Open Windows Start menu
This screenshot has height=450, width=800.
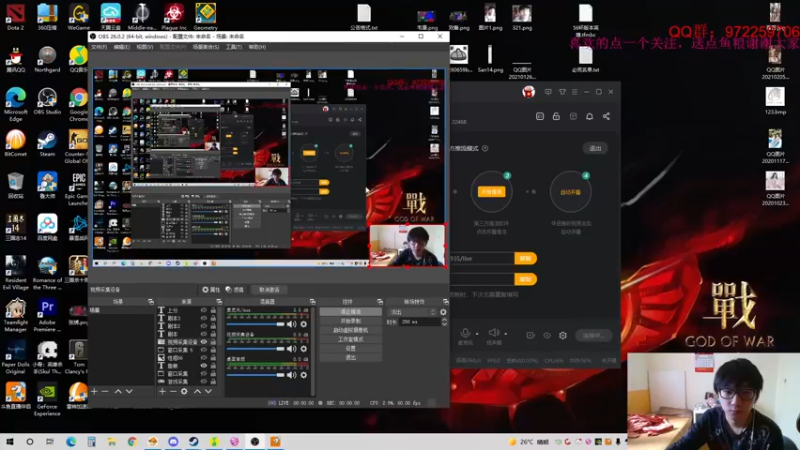10,441
